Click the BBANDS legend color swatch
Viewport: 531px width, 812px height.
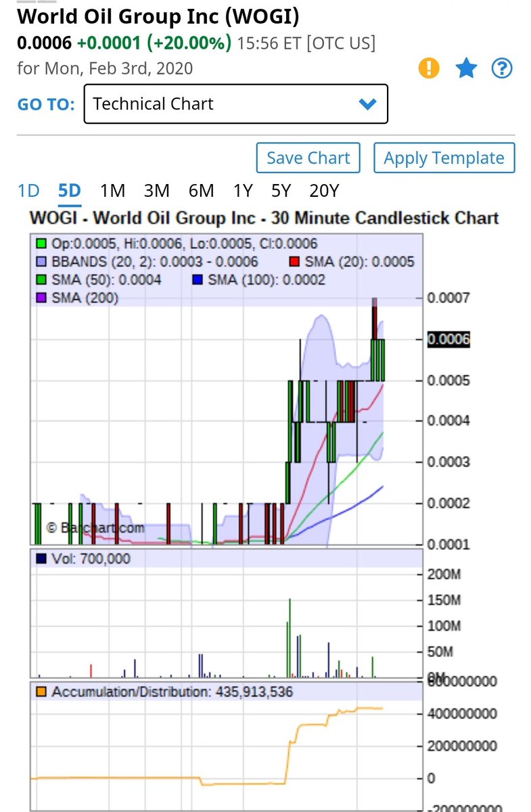click(x=42, y=262)
